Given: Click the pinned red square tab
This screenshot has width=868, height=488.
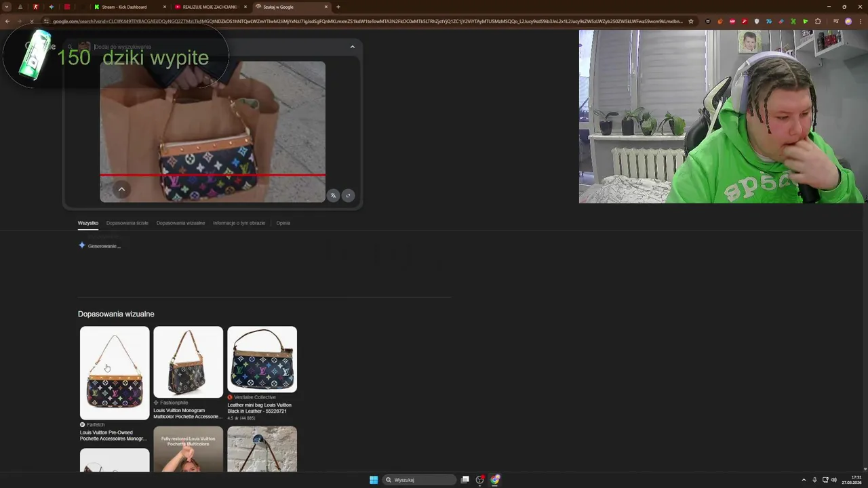Looking at the screenshot, I should (x=67, y=7).
